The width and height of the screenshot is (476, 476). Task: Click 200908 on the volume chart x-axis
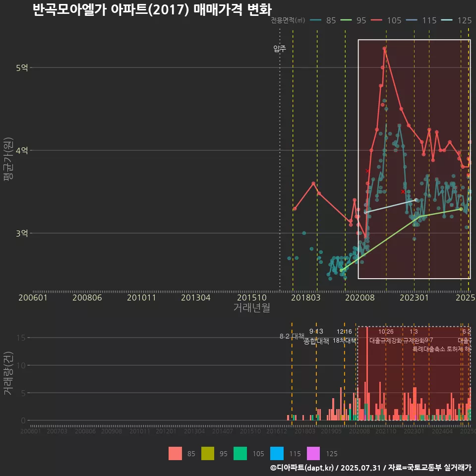(112, 431)
